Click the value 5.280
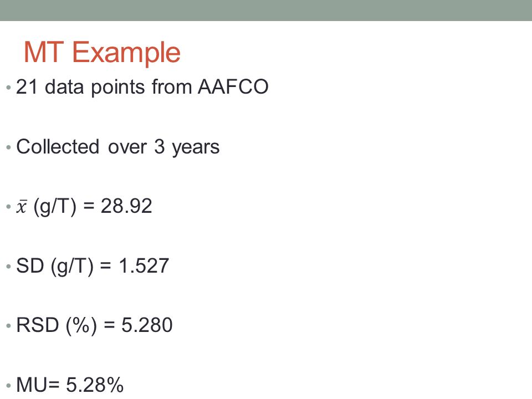532x399 pixels. [x=147, y=325]
